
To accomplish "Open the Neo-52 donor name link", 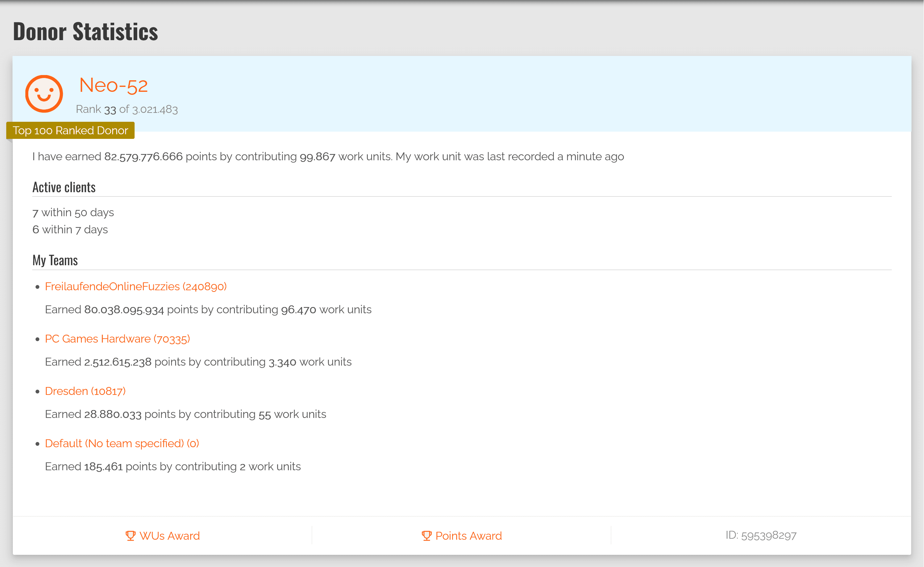I will 113,85.
